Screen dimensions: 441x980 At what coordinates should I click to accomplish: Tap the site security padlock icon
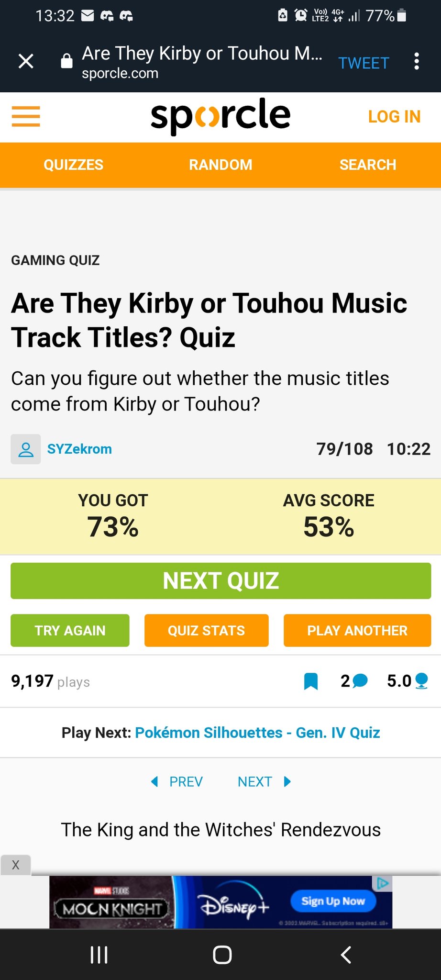(x=66, y=61)
